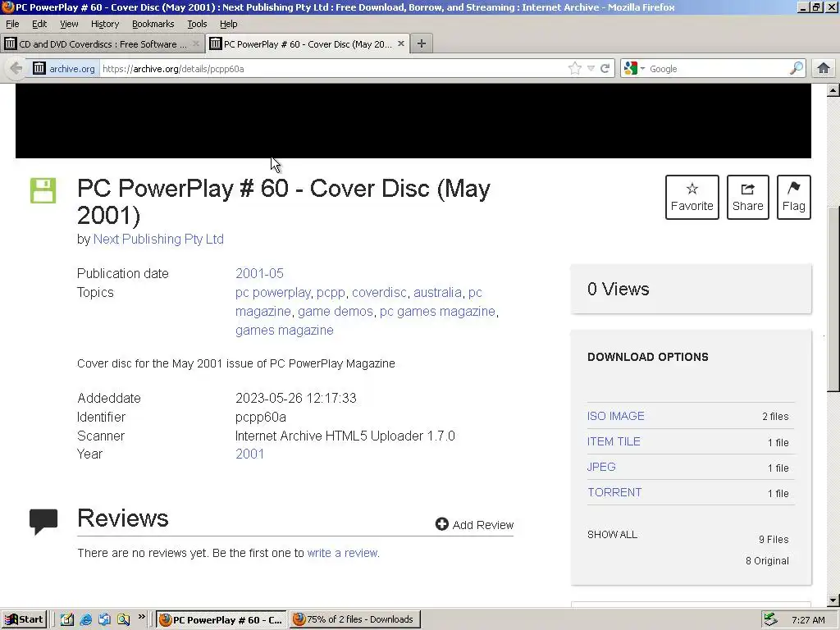Open the History menu
This screenshot has width=840, height=630.
[105, 24]
